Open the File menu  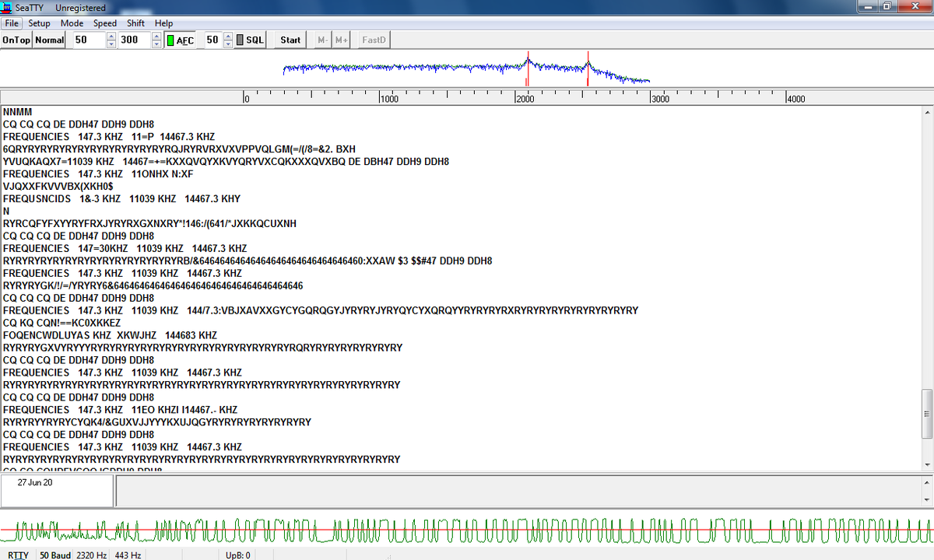click(x=12, y=23)
